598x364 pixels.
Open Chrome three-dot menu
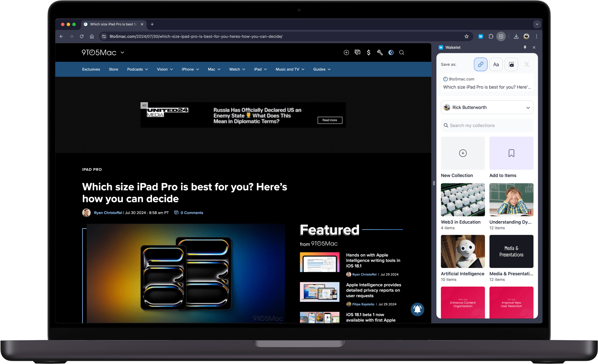click(536, 36)
